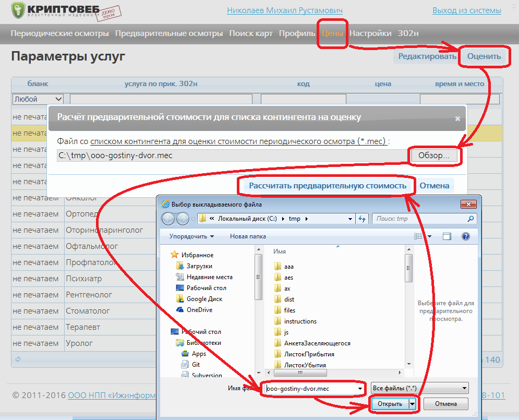
Task: Go to the 'Настройки' menu tab
Action: pyautogui.click(x=370, y=33)
